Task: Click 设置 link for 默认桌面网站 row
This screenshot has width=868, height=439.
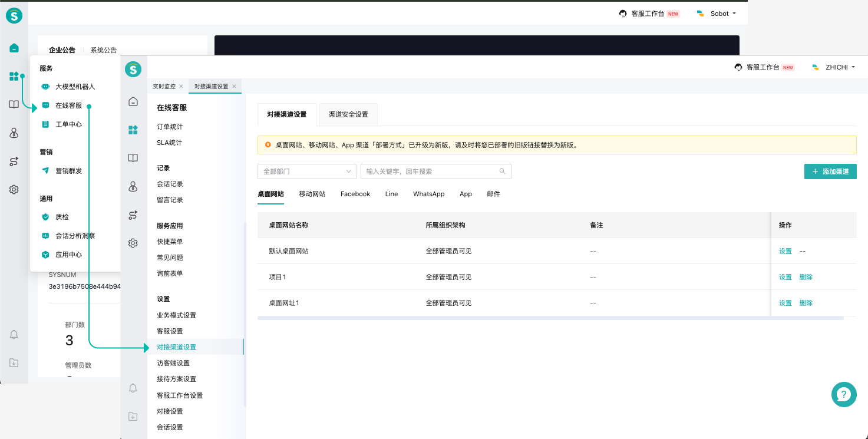Action: (x=785, y=251)
